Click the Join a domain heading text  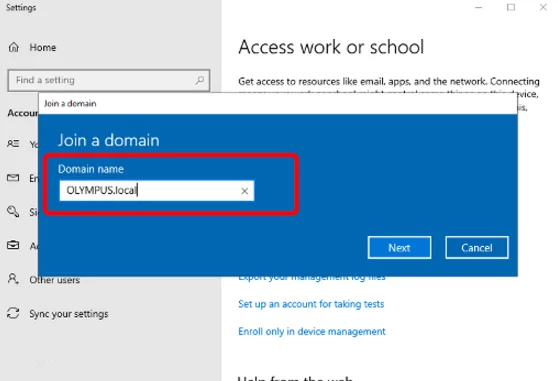pyautogui.click(x=109, y=141)
